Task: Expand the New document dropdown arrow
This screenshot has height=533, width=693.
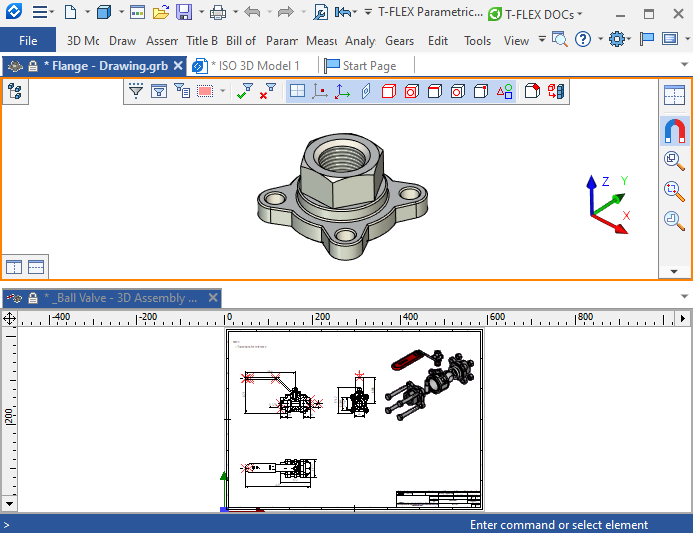Action: click(88, 12)
